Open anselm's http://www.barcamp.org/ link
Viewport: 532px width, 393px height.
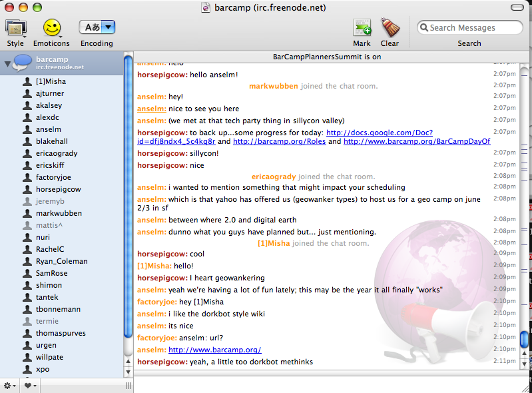215,350
